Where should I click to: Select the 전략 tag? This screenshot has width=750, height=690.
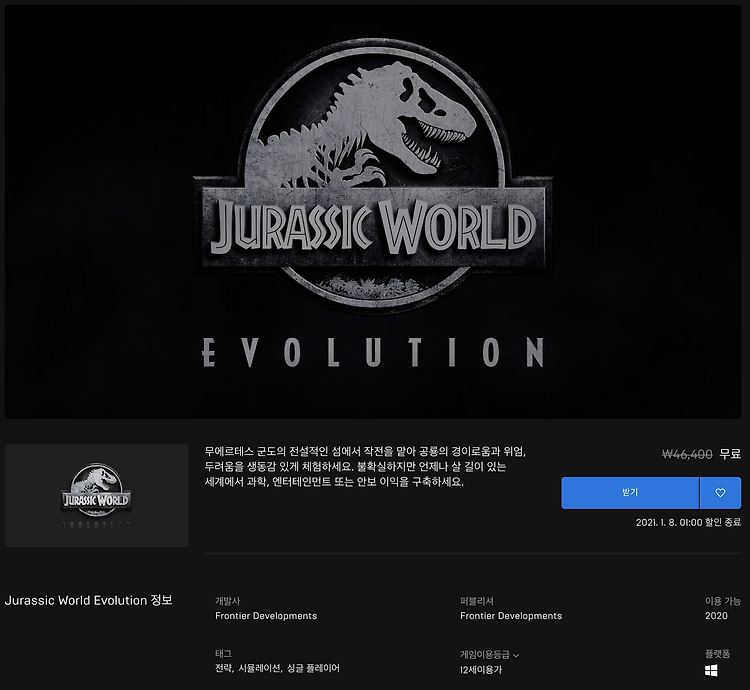coord(223,668)
